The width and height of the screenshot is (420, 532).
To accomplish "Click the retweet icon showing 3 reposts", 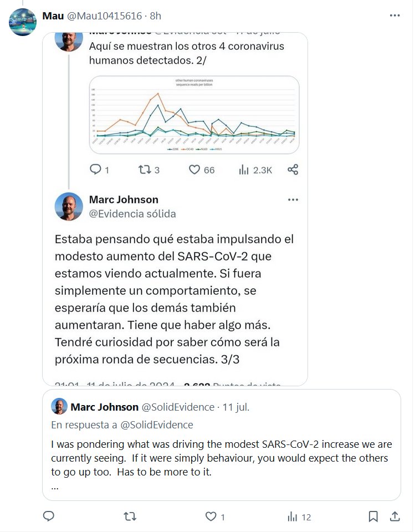I will (144, 170).
